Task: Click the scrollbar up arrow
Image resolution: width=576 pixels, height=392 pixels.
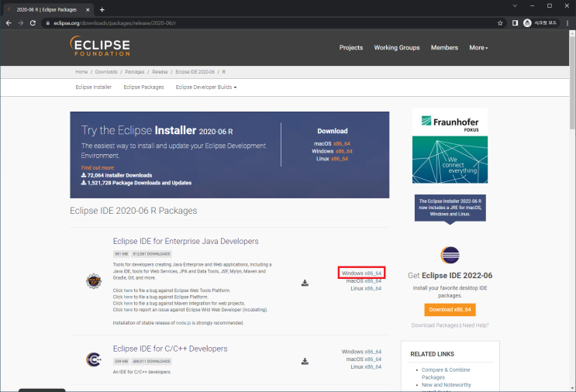Action: 572,33
